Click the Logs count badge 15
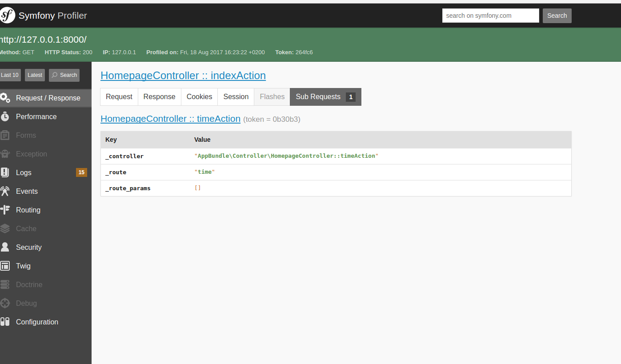Screen dimensions: 621x364 (81, 172)
